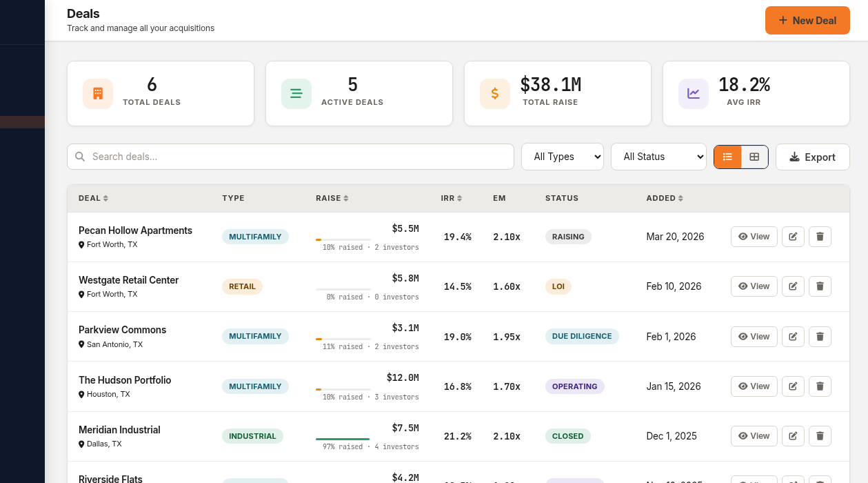This screenshot has width=868, height=483.
Task: Delete the Meridian Industrial deal
Action: pos(820,435)
